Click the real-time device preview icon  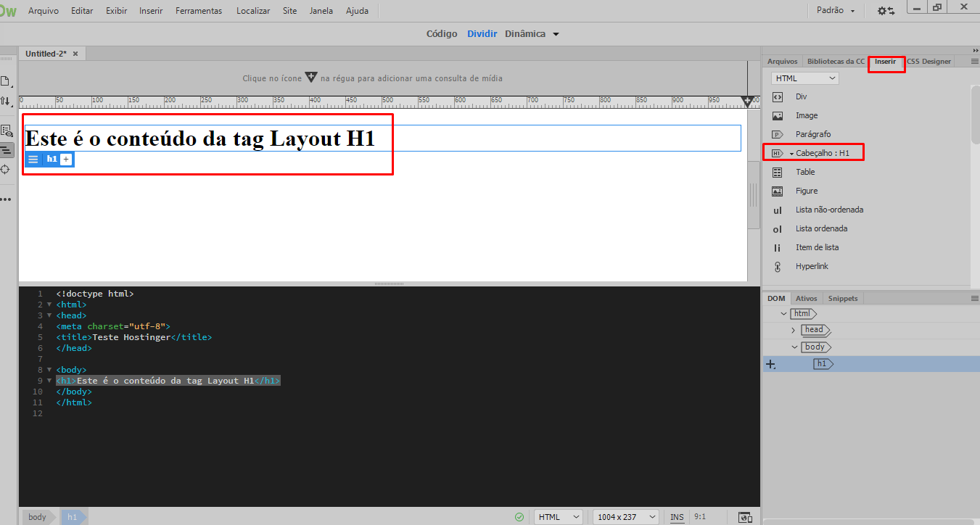coord(744,517)
